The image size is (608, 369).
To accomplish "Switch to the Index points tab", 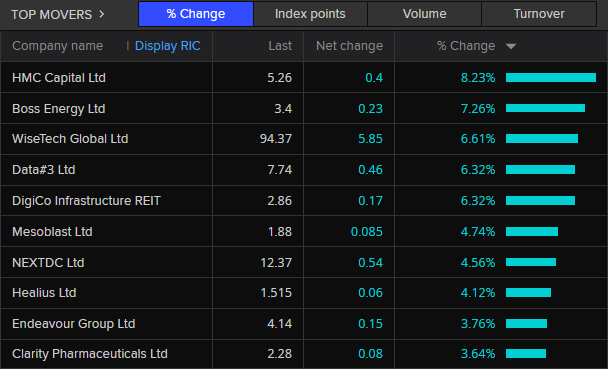I will pyautogui.click(x=310, y=14).
